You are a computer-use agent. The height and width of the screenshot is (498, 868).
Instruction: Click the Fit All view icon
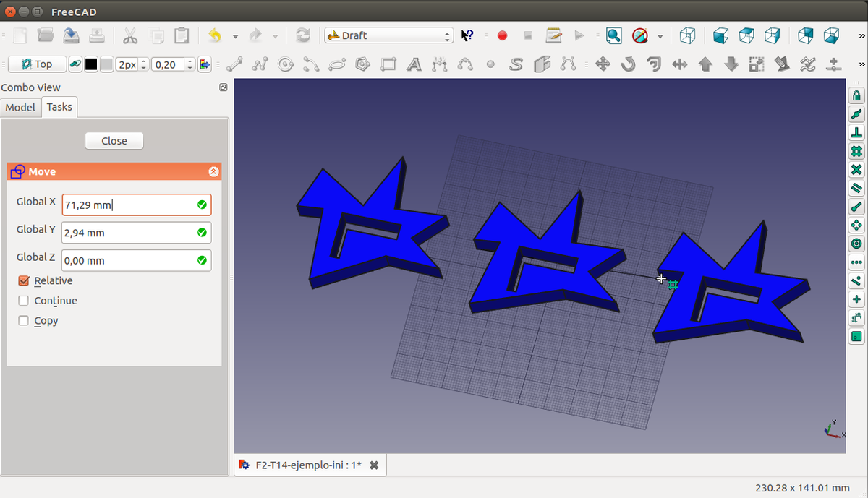coord(613,35)
